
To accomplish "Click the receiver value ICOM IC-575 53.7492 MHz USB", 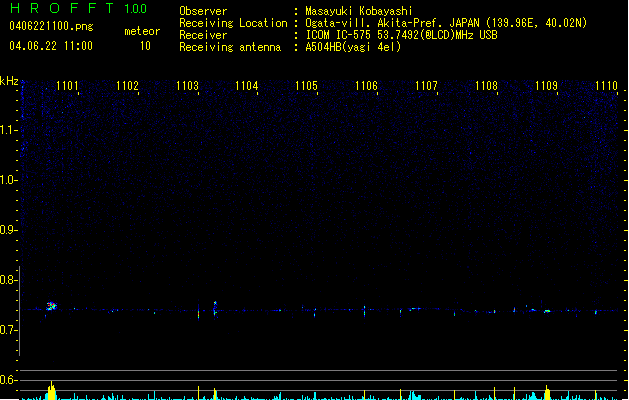I will click(401, 35).
